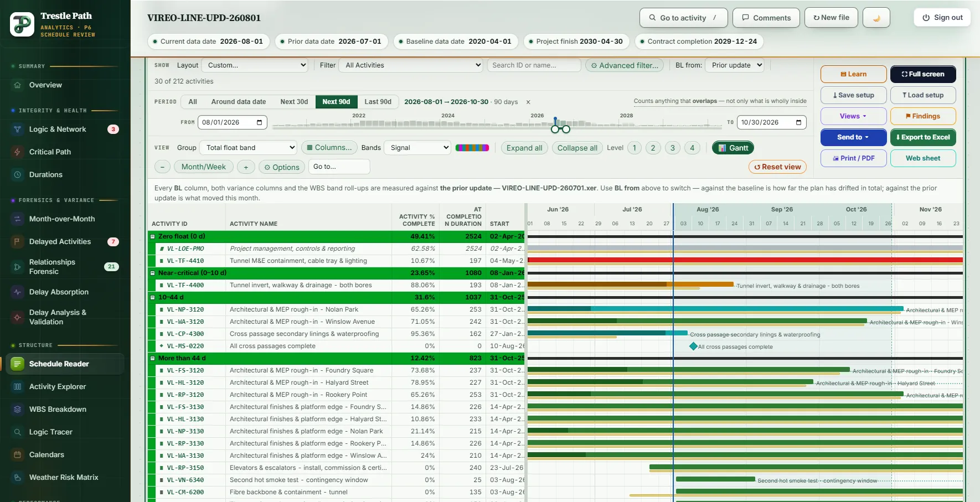This screenshot has width=980, height=502.
Task: Click the Sign out button
Action: pyautogui.click(x=942, y=18)
